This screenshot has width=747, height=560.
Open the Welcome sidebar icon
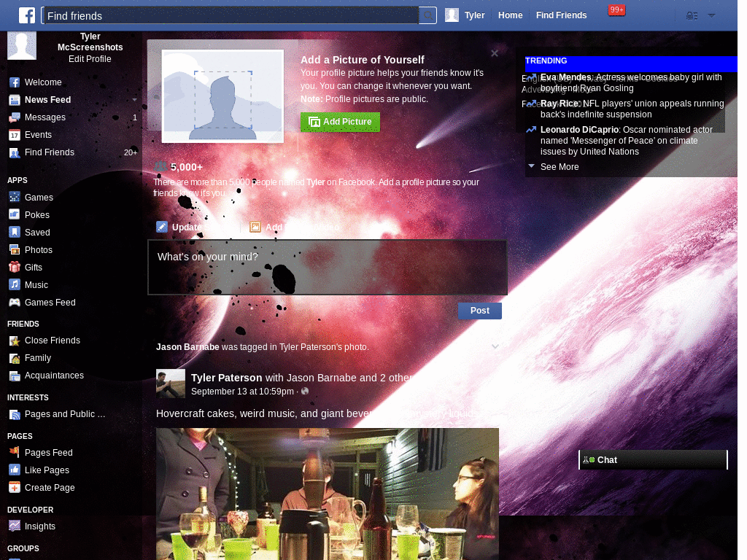(15, 82)
